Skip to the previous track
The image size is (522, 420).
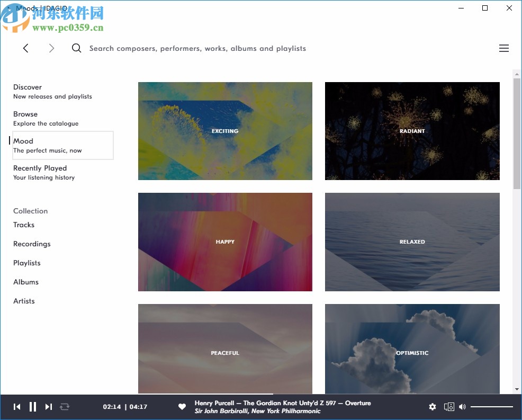pos(16,406)
